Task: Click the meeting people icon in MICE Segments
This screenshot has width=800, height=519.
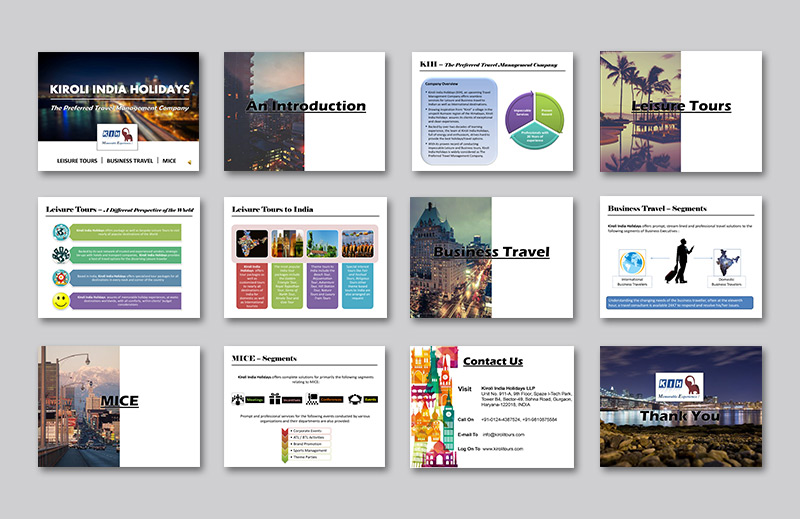Action: coord(237,399)
